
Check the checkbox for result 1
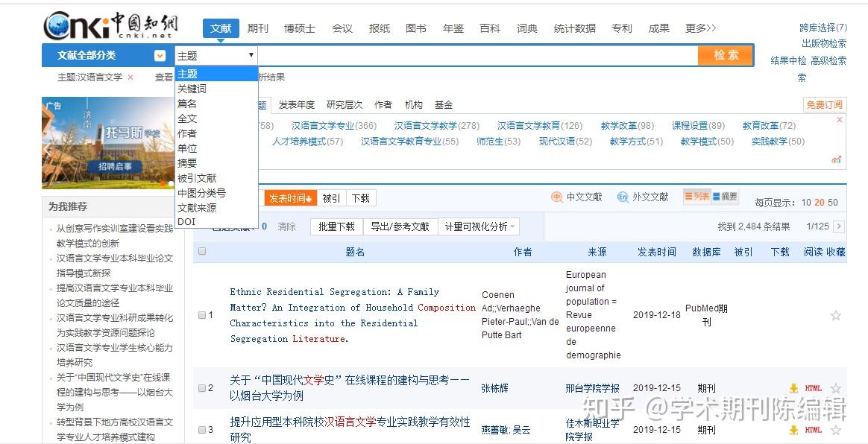[x=201, y=315]
